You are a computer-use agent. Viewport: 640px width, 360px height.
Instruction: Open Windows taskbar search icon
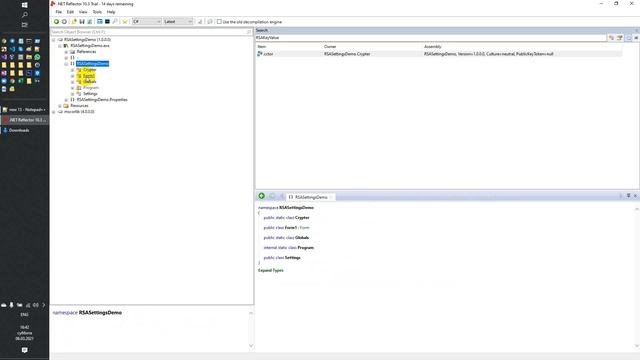point(24,15)
